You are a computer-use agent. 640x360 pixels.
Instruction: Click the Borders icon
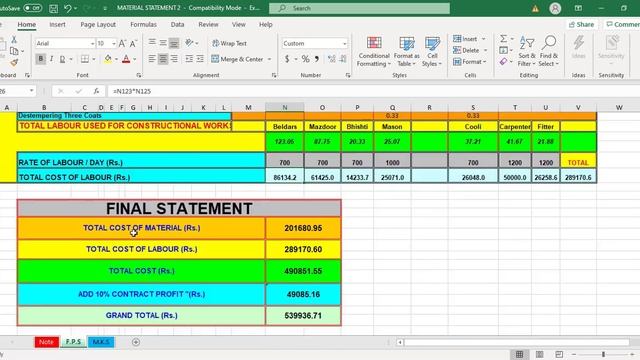[x=84, y=59]
